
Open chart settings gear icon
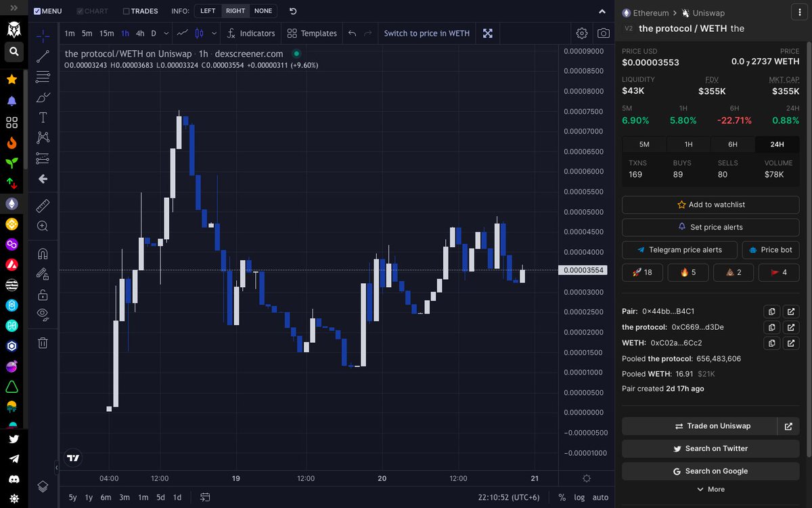click(x=582, y=33)
